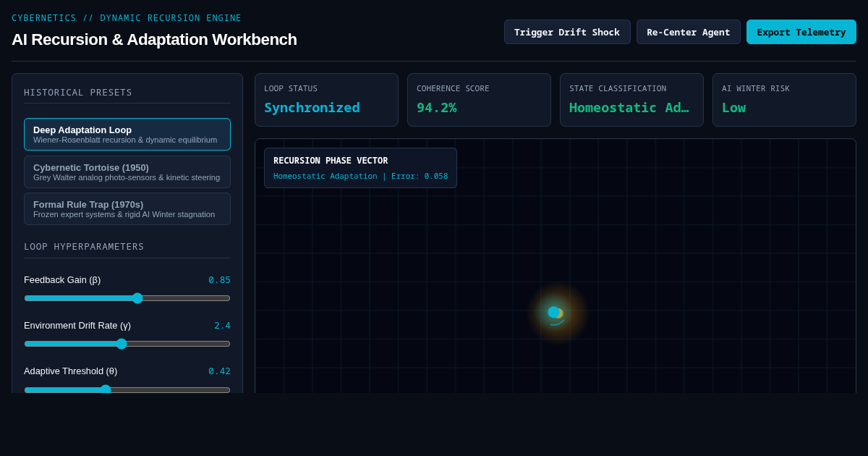This screenshot has width=868, height=456.
Task: Click the State Classification Homeostatic value
Action: (629, 107)
